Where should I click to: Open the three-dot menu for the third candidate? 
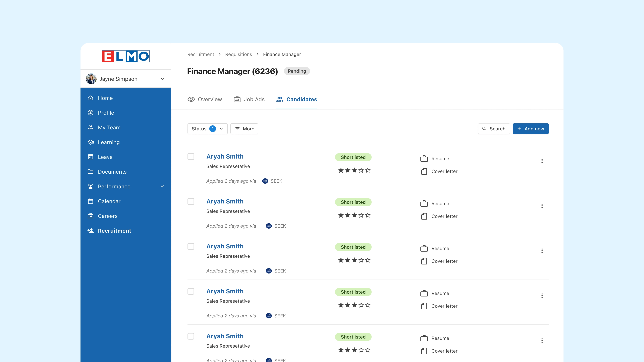tap(542, 251)
